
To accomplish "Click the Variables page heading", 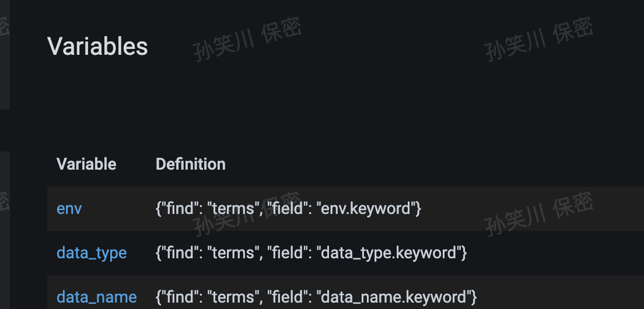I will (x=97, y=46).
